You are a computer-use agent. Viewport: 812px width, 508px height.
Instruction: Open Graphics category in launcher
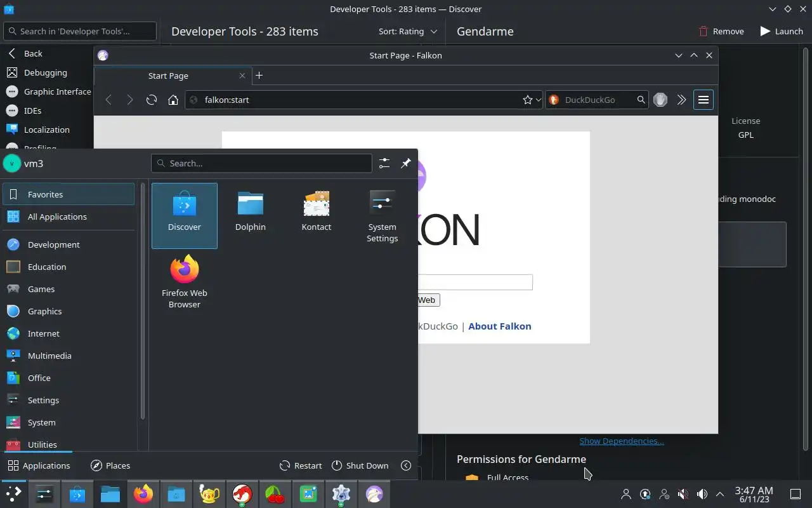tap(69, 311)
